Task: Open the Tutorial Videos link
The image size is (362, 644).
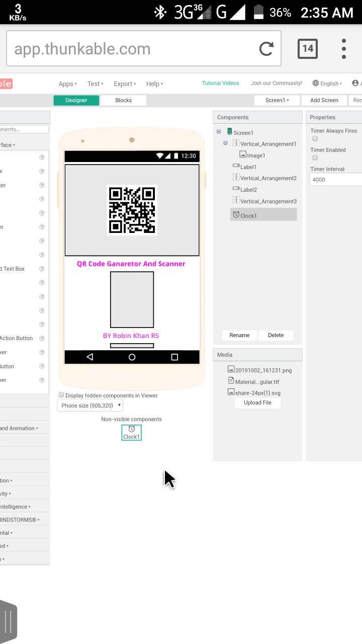Action: 220,83
